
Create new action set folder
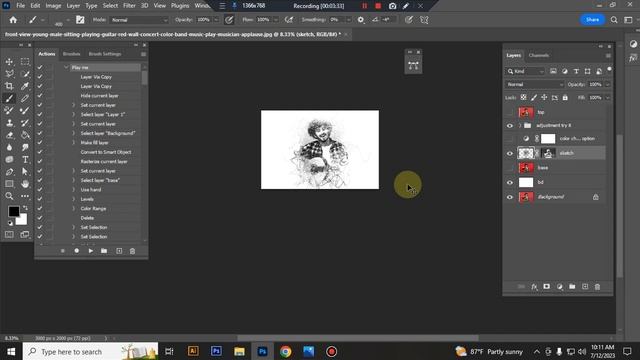coord(104,251)
